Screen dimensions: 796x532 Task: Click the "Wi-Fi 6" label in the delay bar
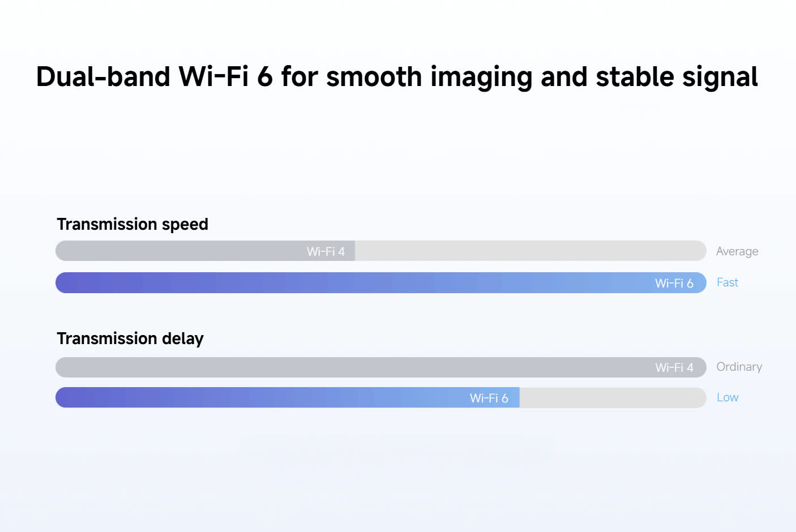489,398
